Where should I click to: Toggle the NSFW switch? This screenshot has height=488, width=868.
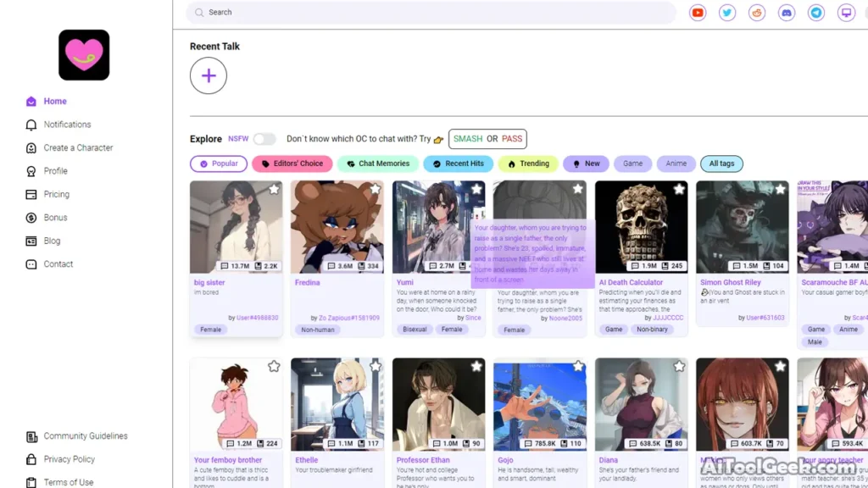coord(263,137)
